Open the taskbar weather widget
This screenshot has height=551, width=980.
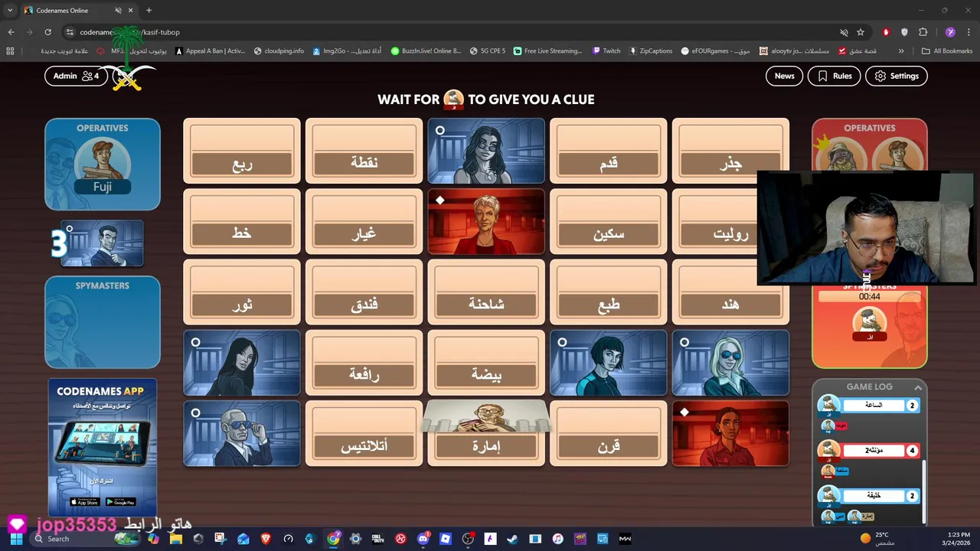(x=877, y=539)
